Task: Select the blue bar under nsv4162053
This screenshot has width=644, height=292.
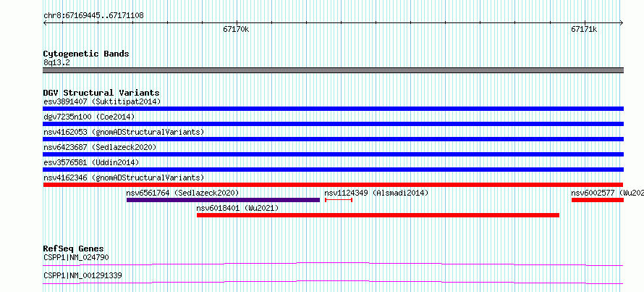Action: coord(334,139)
